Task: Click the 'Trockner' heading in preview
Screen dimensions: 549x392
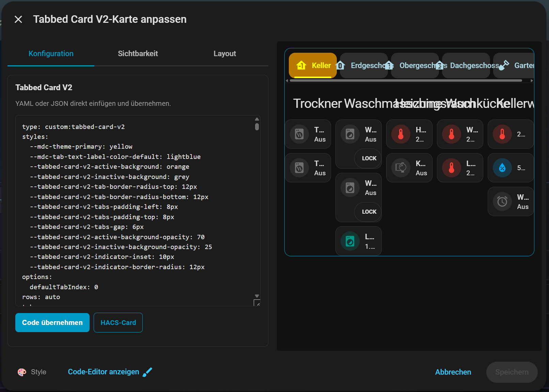Action: (x=317, y=103)
